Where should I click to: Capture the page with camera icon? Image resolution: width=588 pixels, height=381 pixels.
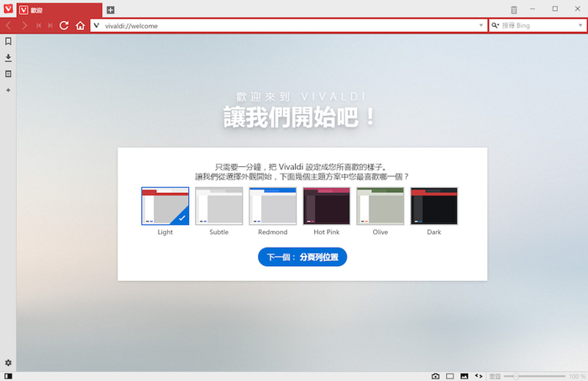[x=435, y=376]
